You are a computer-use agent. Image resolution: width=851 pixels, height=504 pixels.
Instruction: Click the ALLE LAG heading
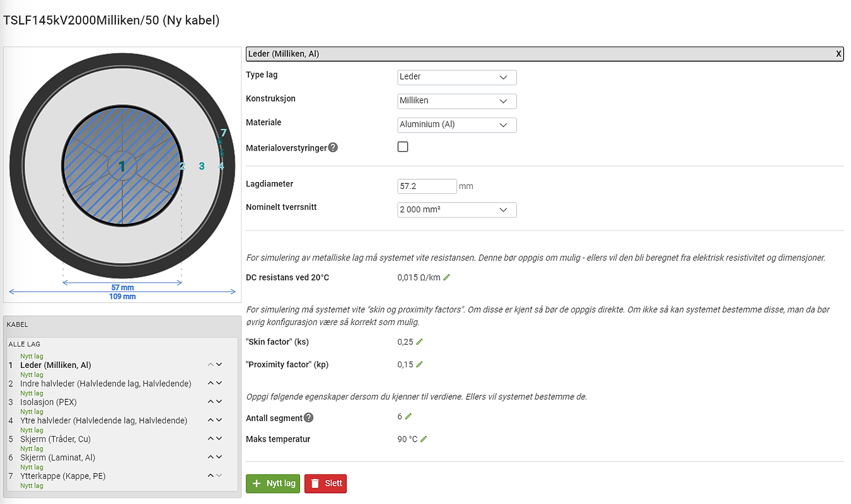[x=24, y=344]
